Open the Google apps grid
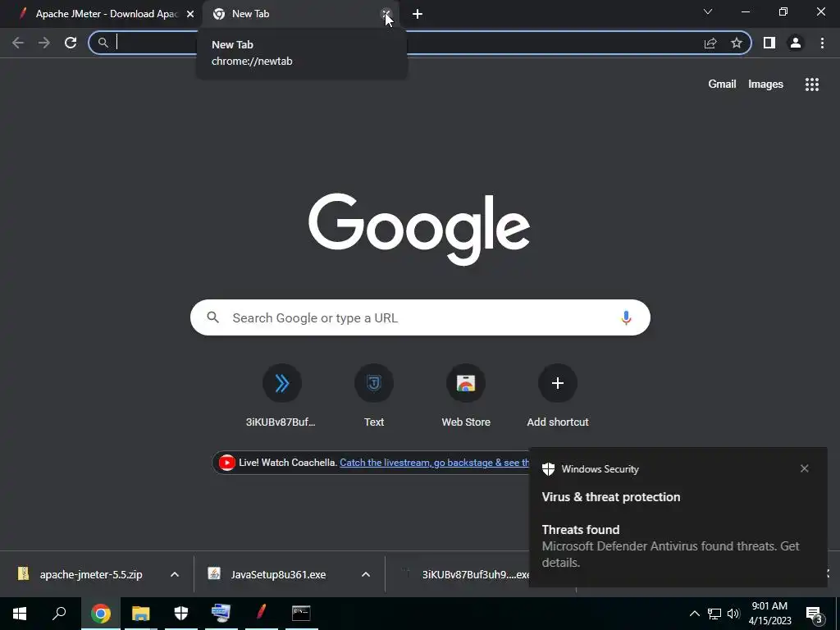This screenshot has height=630, width=840. (x=812, y=84)
